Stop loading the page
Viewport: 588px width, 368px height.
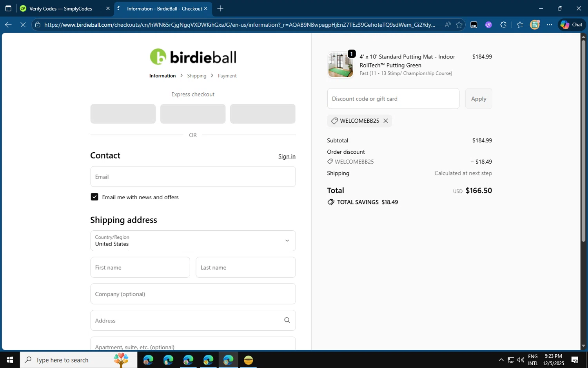coord(23,25)
